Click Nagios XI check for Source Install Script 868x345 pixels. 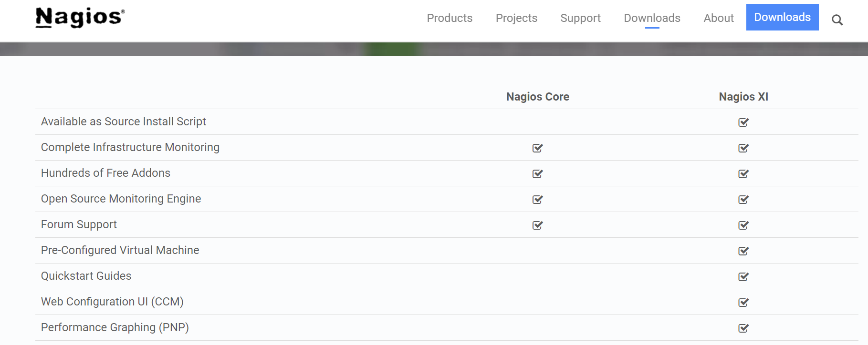point(743,122)
